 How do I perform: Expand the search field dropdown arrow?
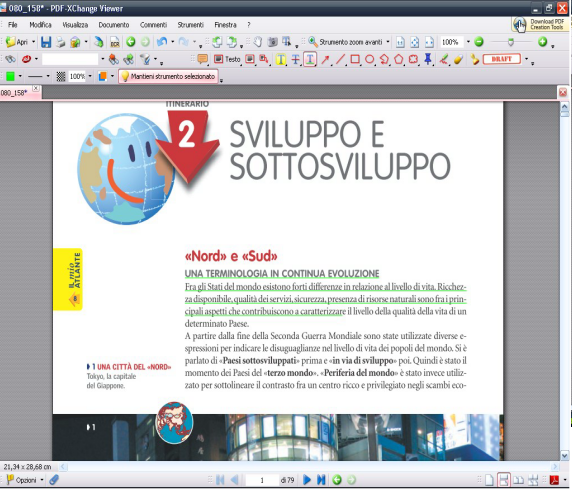click(103, 59)
